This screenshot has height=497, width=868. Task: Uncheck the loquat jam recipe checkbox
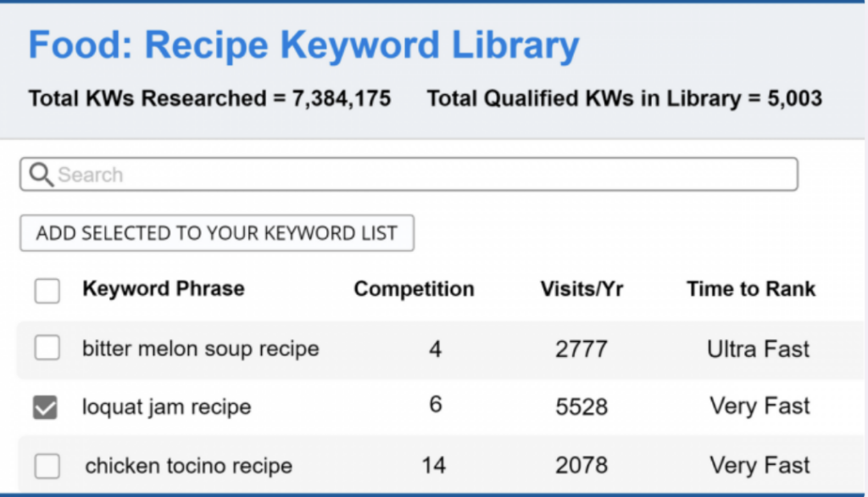[46, 408]
